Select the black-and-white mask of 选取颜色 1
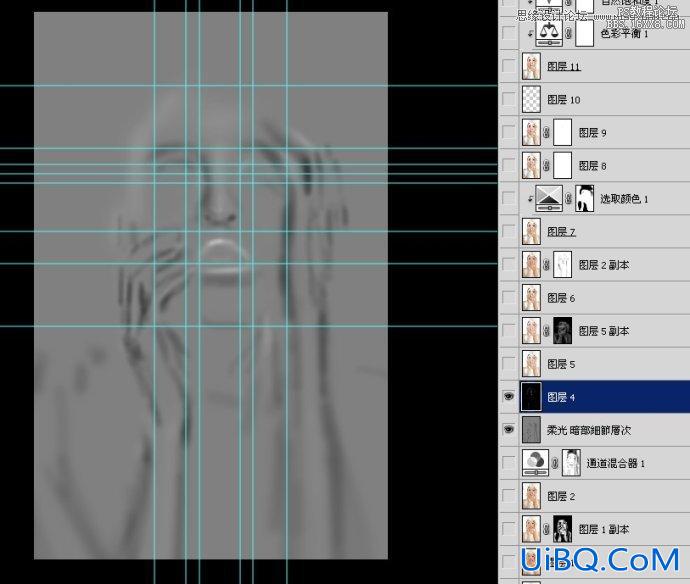The width and height of the screenshot is (690, 584). pyautogui.click(x=584, y=198)
